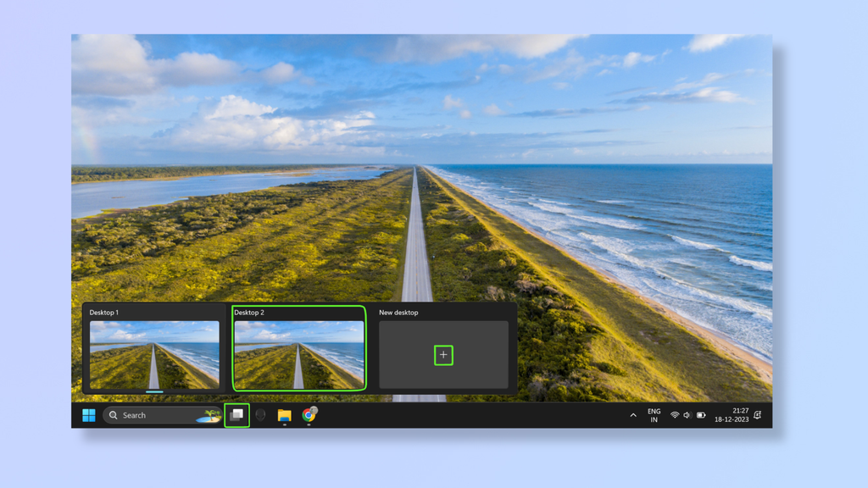
Task: Switch to Desktop 1 thumbnail
Action: pyautogui.click(x=153, y=355)
